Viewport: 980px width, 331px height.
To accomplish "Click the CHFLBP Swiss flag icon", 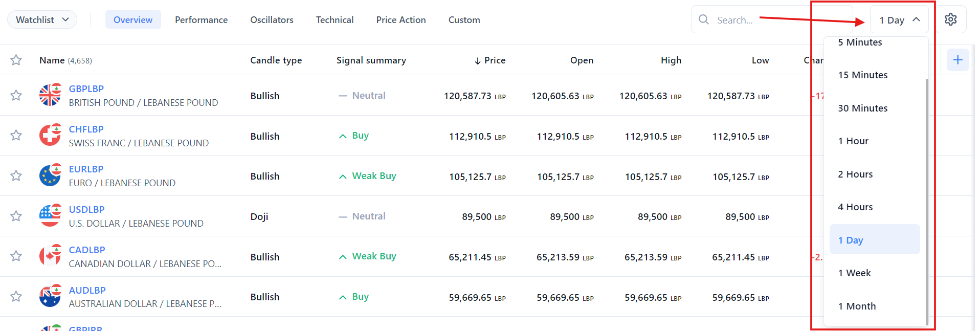I will tap(50, 135).
